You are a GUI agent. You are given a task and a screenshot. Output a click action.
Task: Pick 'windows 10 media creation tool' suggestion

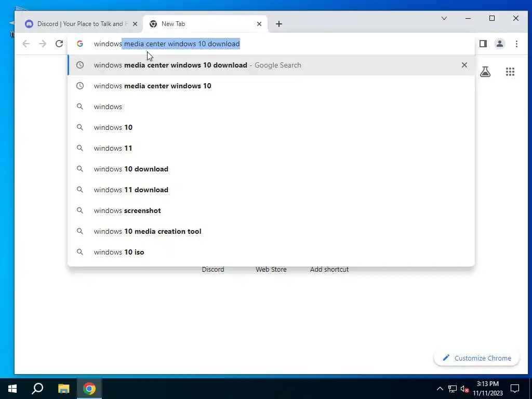pos(271,231)
